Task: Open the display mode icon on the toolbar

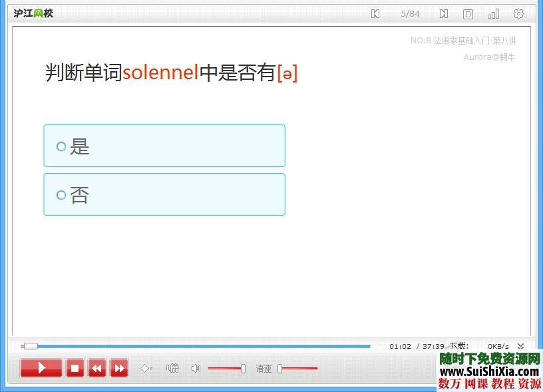Action: (468, 13)
